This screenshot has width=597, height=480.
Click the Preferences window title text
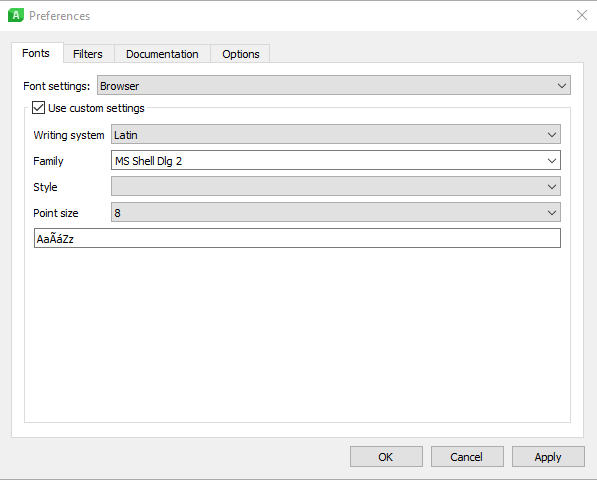point(59,16)
